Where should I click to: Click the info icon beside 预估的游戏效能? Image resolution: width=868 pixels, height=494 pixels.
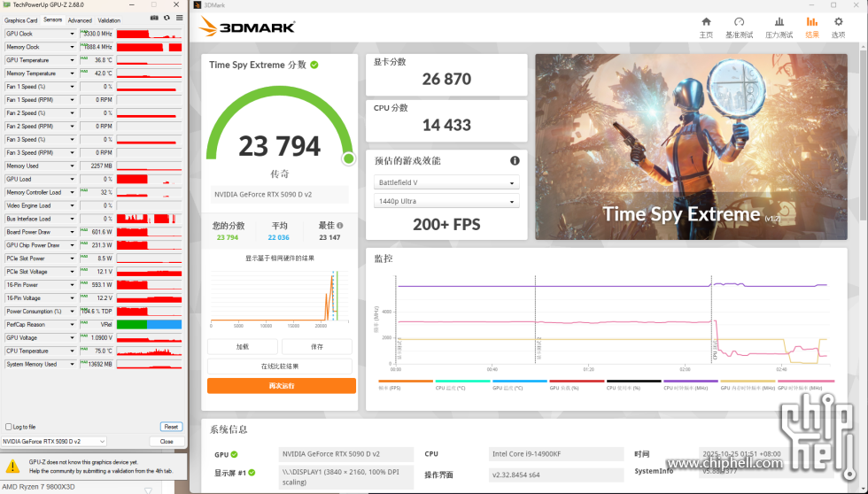(x=515, y=161)
